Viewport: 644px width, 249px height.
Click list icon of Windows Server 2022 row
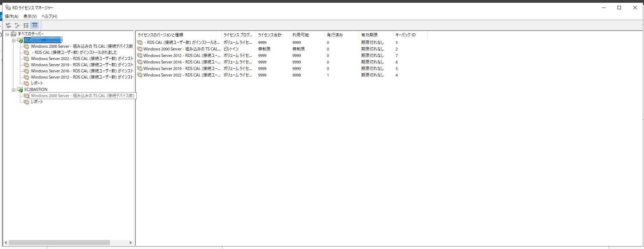click(140, 75)
